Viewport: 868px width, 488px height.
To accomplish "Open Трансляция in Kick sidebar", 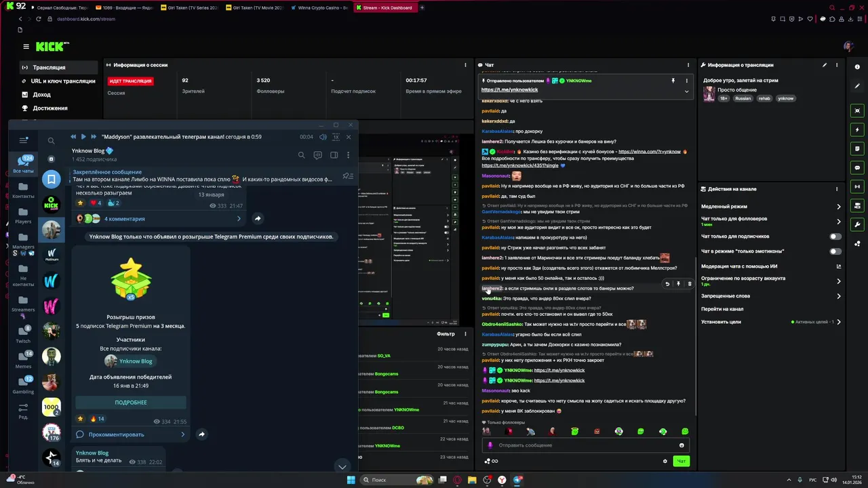I will (x=59, y=68).
